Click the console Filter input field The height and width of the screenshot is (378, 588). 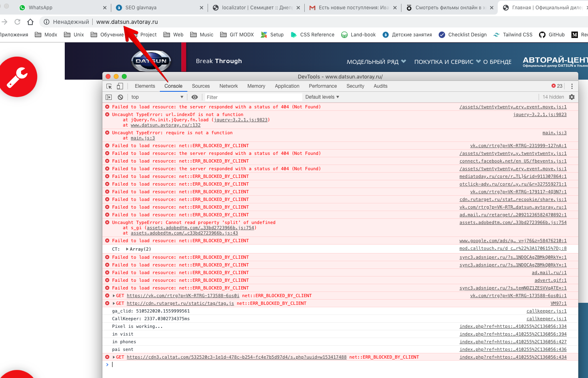[x=253, y=97]
